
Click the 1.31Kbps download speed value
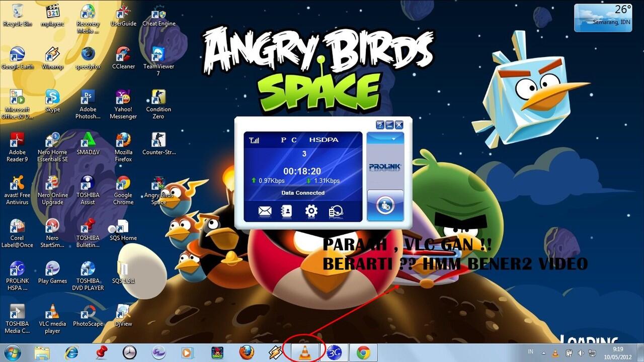coord(327,181)
